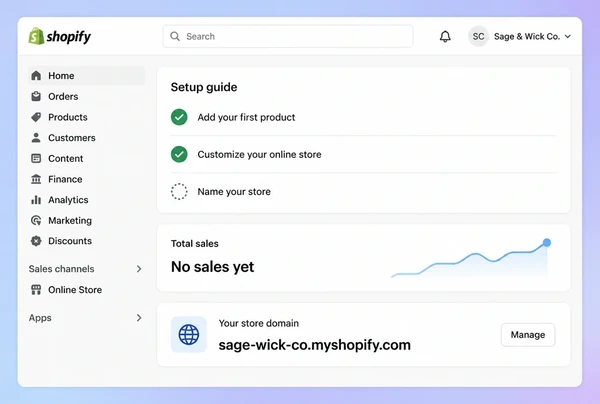Click the Marketing target icon
This screenshot has width=600, height=404.
[x=36, y=220]
